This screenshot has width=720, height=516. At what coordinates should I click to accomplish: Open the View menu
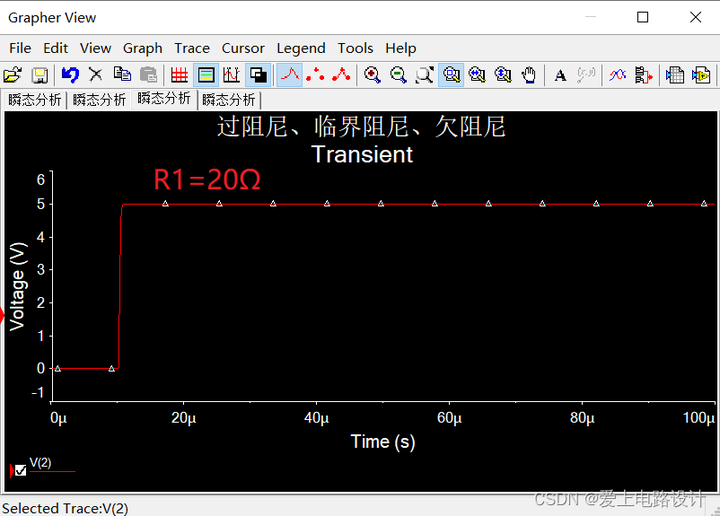pos(96,48)
